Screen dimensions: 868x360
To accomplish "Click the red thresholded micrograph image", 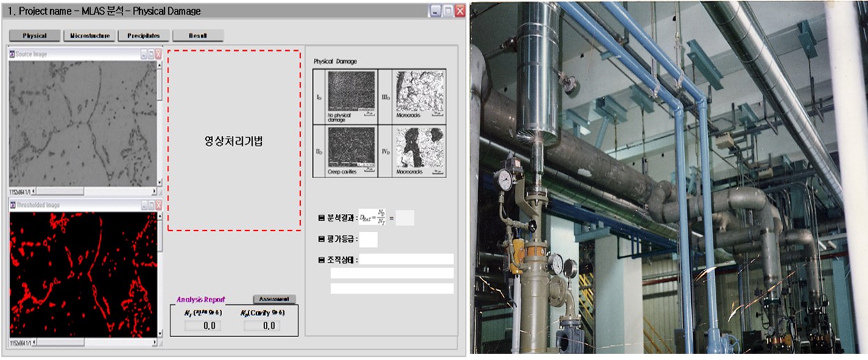I will pos(83,274).
